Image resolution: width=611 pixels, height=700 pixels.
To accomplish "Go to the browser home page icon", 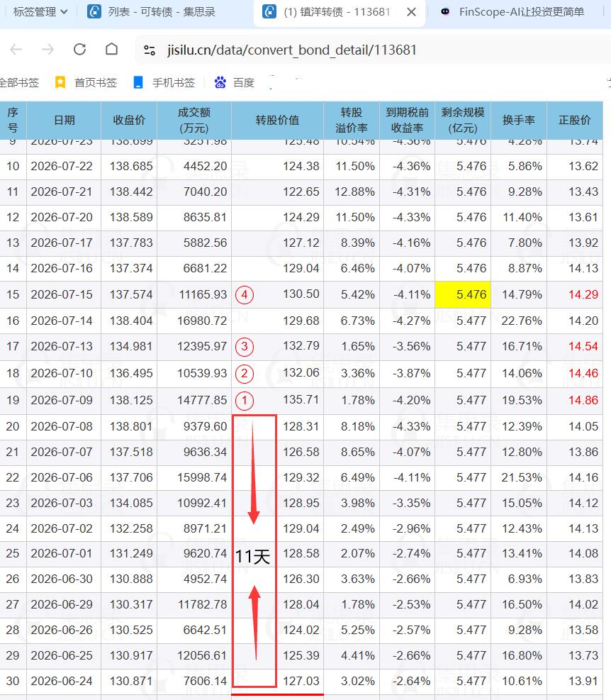I will point(111,49).
